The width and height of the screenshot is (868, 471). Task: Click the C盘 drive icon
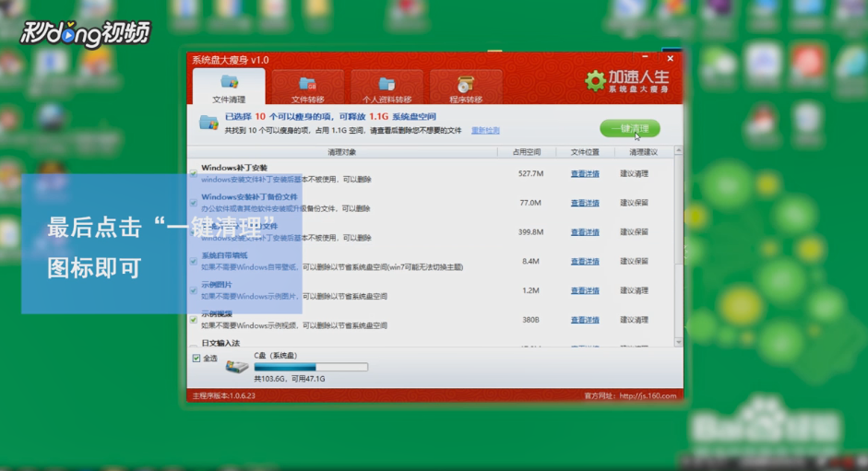point(236,366)
